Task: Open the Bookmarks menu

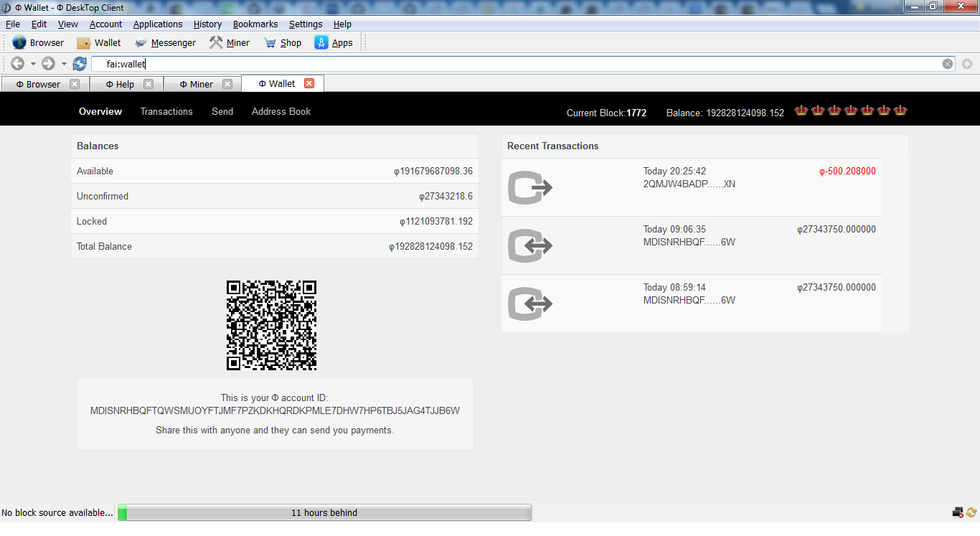Action: click(255, 24)
